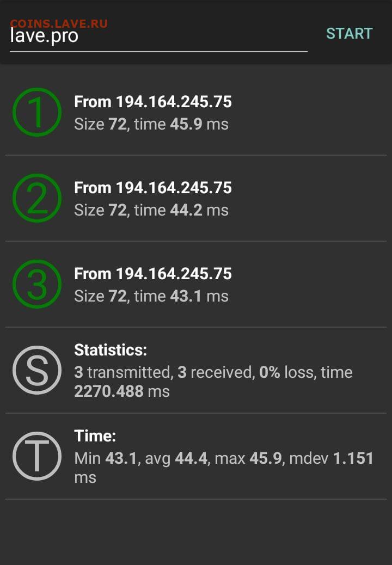Image resolution: width=392 pixels, height=565 pixels.
Task: Select the ping result with time 44.2 ms
Action: click(x=196, y=199)
